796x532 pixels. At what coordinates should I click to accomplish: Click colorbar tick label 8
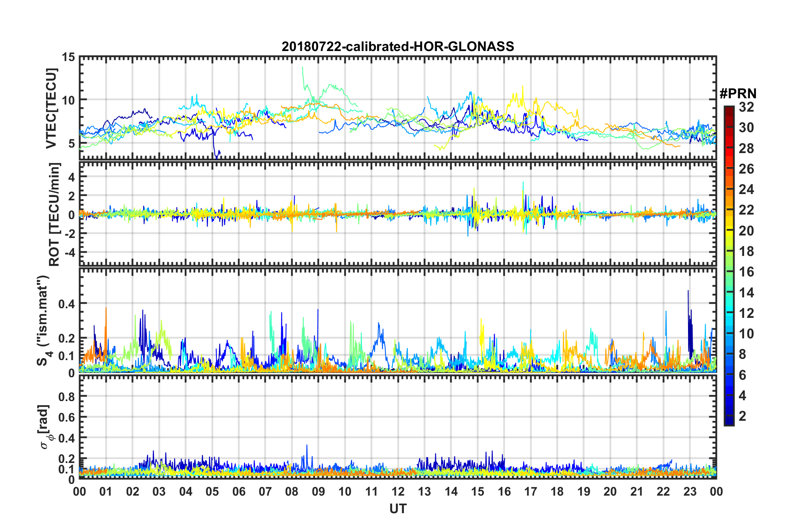[x=742, y=355]
